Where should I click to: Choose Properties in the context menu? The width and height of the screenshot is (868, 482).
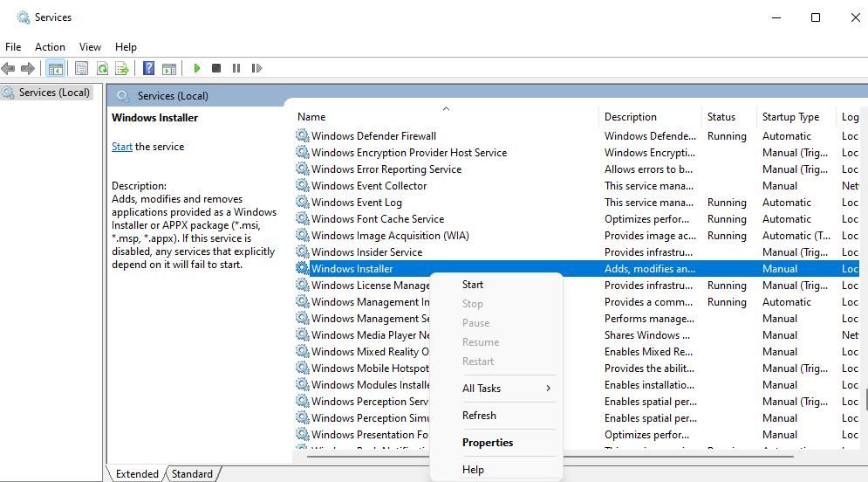point(488,443)
